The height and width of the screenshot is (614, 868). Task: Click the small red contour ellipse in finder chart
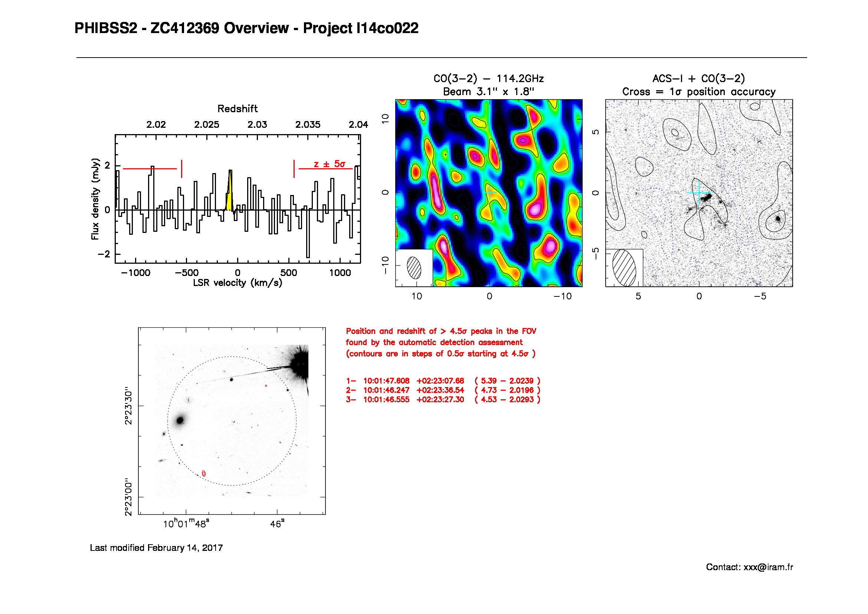pyautogui.click(x=204, y=473)
